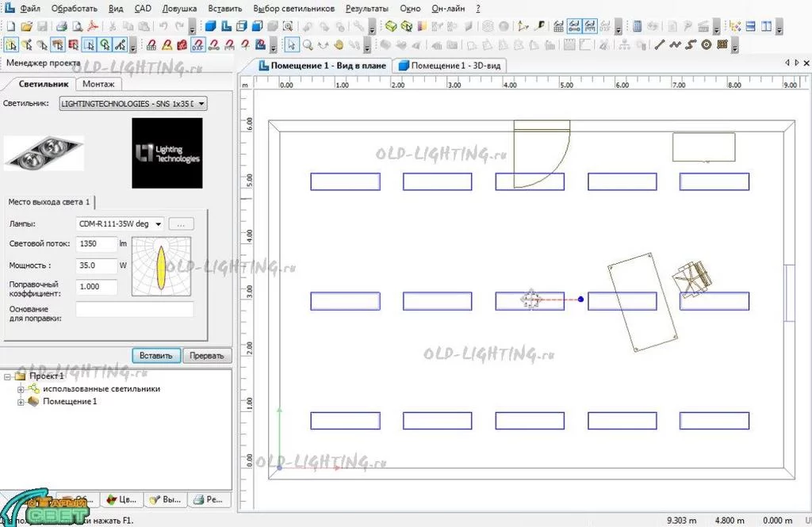Viewport: 812px width, 527px height.
Task: Open the Выбор светильников menu
Action: point(294,8)
